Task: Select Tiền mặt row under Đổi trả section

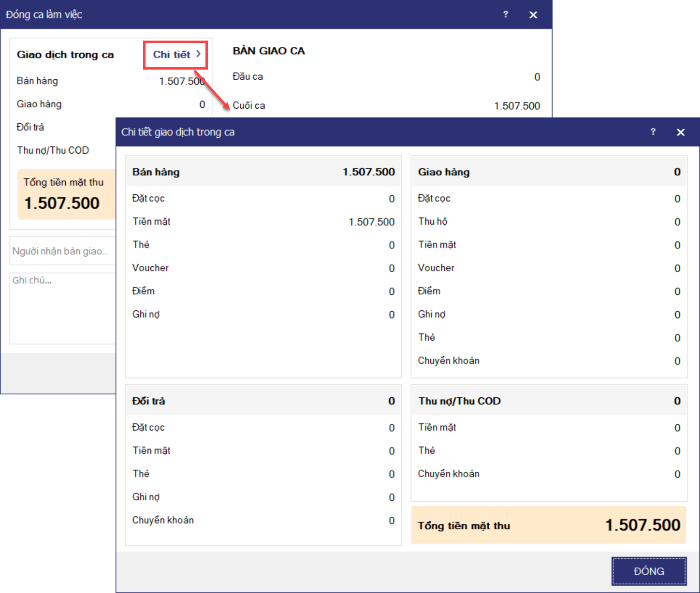Action: pos(263,451)
